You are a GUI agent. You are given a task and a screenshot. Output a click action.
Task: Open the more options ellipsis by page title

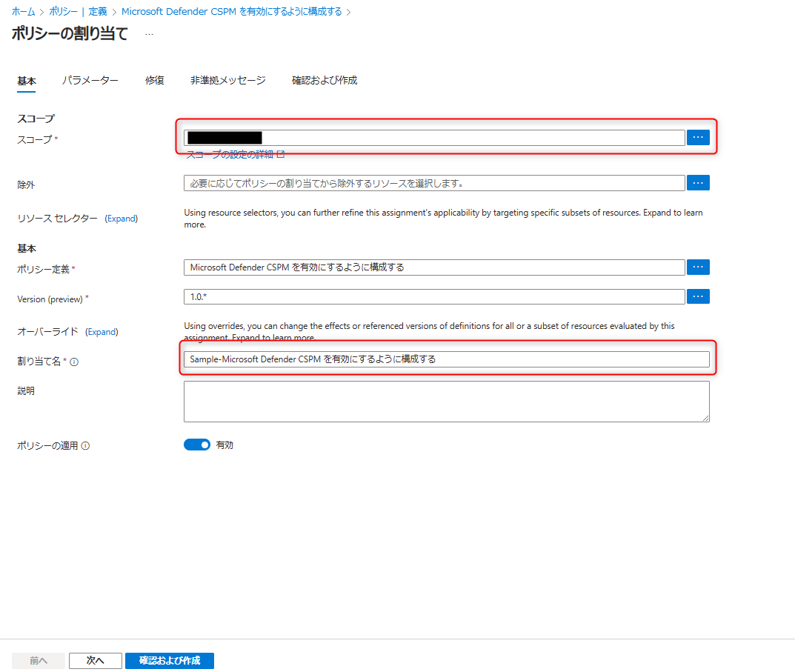pos(149,34)
